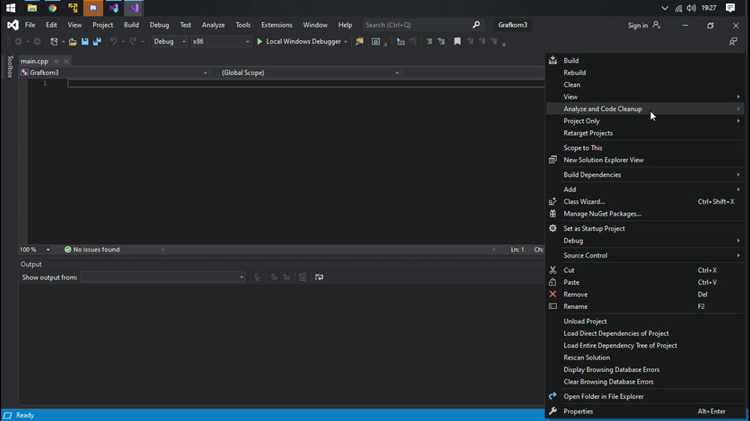Click the Sign in link
Image resolution: width=750 pixels, height=421 pixels.
tap(638, 25)
